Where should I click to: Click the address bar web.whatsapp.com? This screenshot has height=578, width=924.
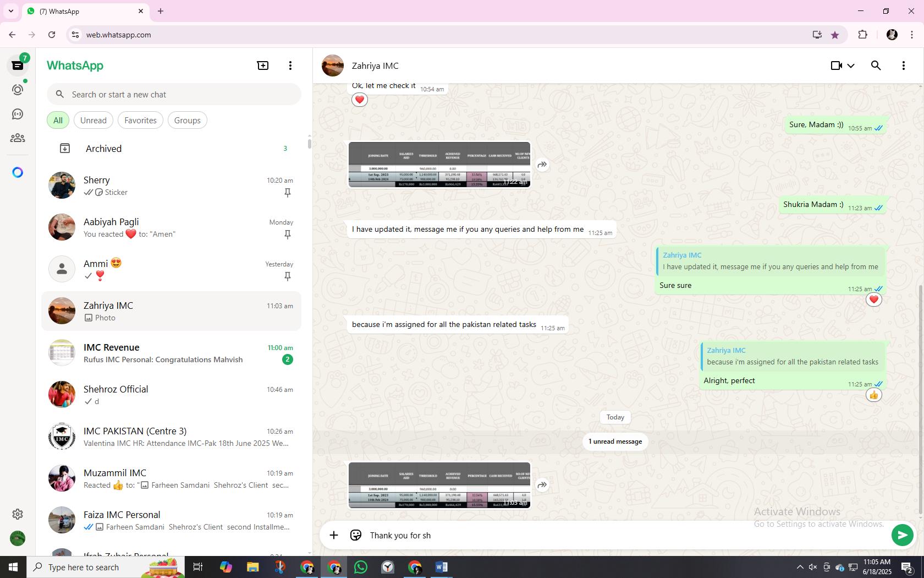440,35
